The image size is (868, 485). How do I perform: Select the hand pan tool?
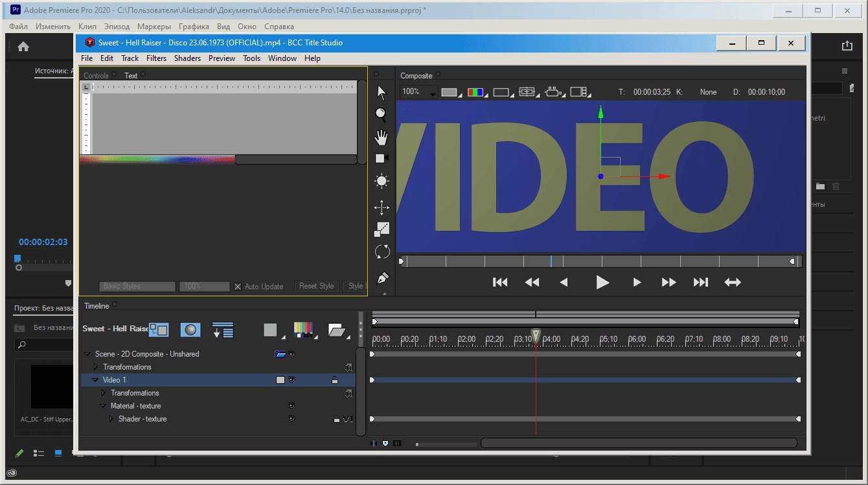(x=382, y=137)
